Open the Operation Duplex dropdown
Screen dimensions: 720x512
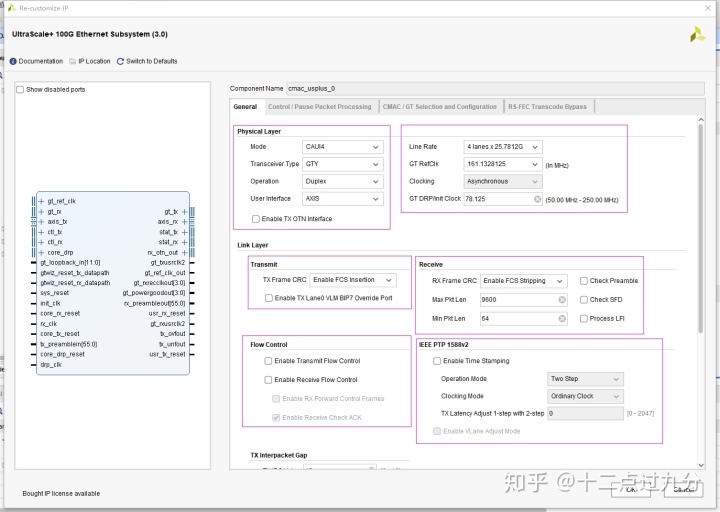pyautogui.click(x=343, y=181)
